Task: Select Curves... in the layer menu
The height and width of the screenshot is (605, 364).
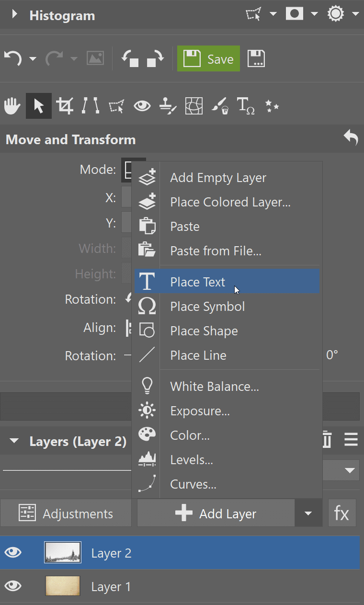Action: click(x=193, y=484)
